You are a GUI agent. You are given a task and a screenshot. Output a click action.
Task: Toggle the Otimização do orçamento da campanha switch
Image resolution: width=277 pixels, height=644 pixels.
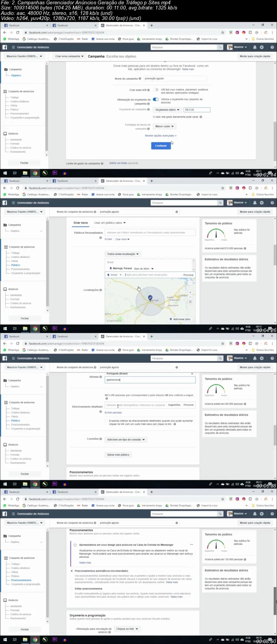(156, 99)
